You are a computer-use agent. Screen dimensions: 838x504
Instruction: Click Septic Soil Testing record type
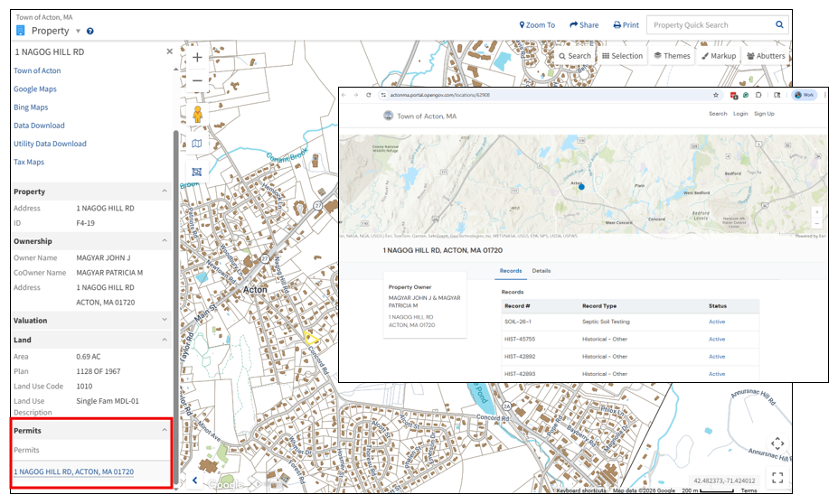tap(606, 322)
